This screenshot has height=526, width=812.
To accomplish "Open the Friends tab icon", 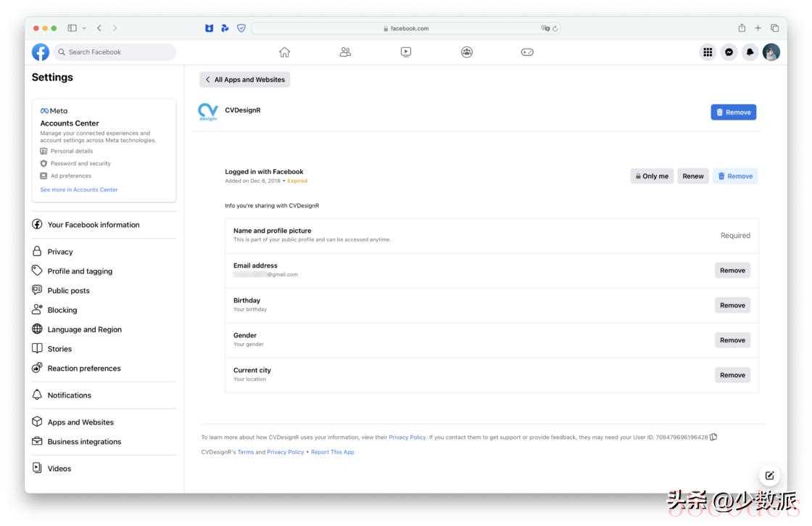I will [345, 52].
